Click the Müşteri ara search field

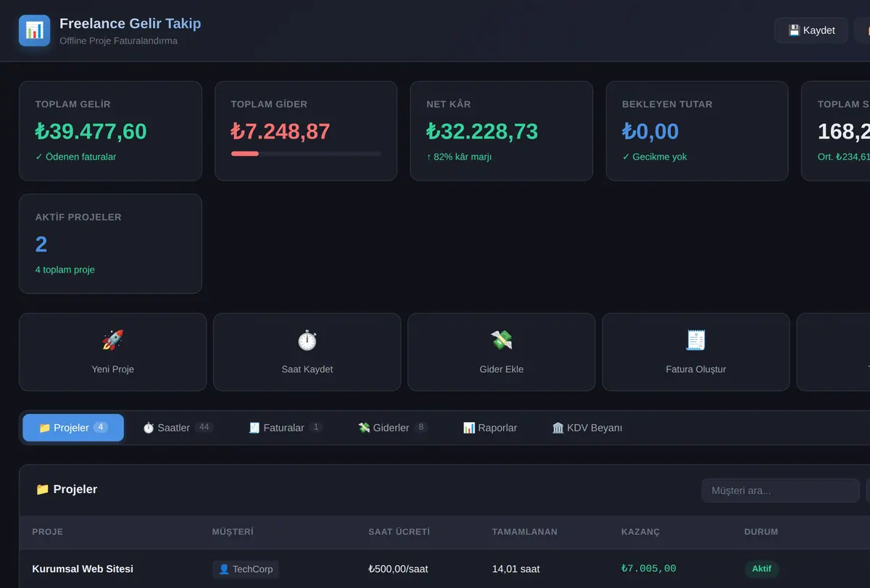(780, 491)
